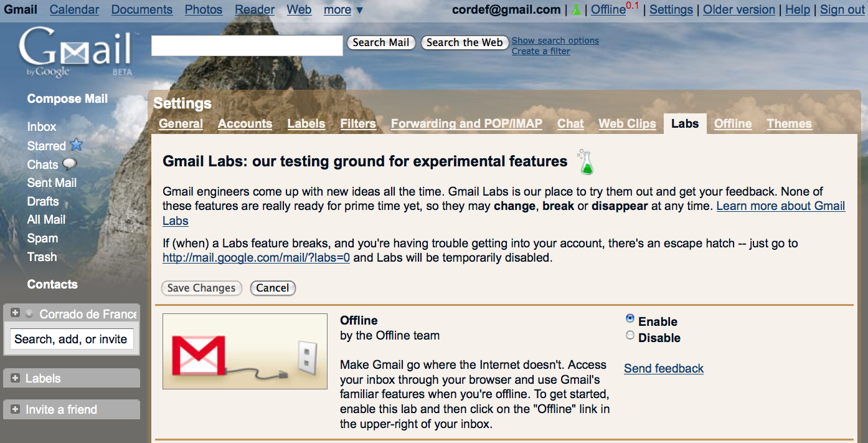Click the gray status icon beside Corrado de France
868x443 pixels.
(x=29, y=314)
